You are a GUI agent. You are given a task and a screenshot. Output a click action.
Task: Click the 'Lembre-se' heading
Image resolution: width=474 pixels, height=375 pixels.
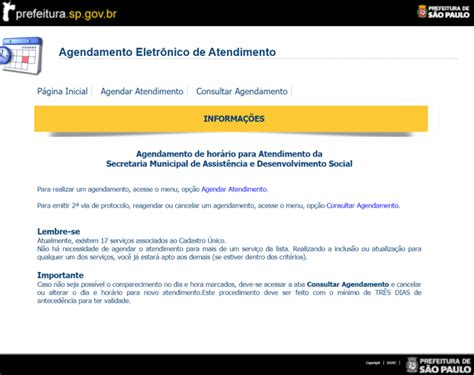tap(59, 231)
